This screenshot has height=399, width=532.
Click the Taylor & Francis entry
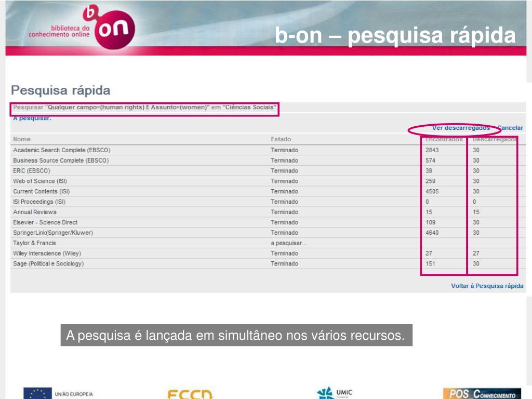point(34,243)
